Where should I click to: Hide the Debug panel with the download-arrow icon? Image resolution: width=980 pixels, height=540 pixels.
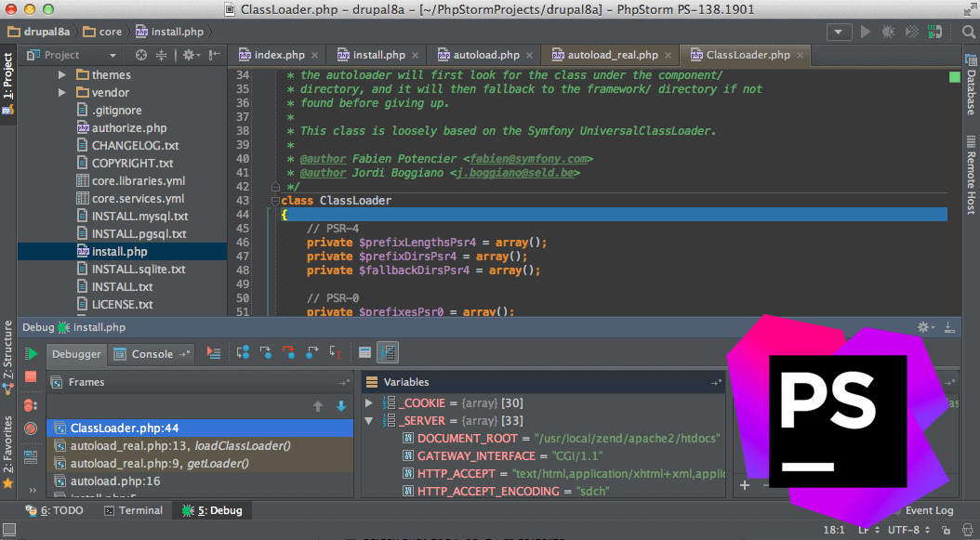(949, 327)
